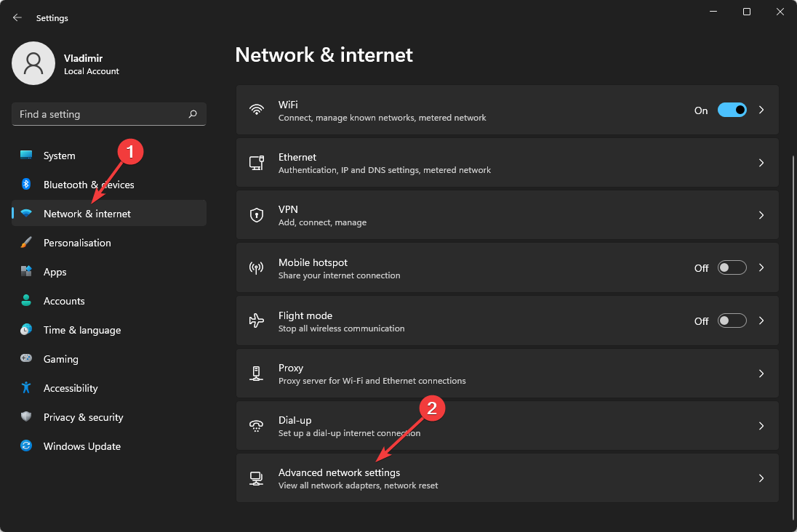797x532 pixels.
Task: Click the Personalisation paintbrush icon
Action: [26, 243]
